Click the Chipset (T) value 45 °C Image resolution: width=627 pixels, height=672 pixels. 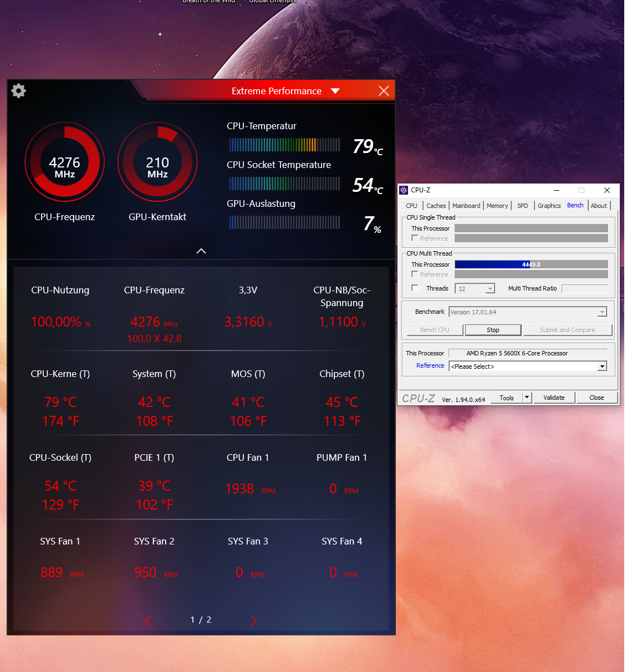342,402
